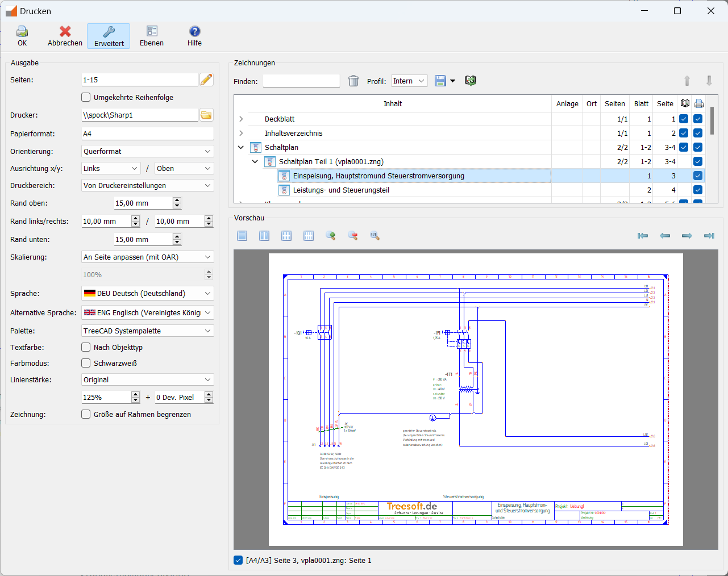Open the Profil Intern dropdown
The width and height of the screenshot is (728, 576).
pos(409,81)
